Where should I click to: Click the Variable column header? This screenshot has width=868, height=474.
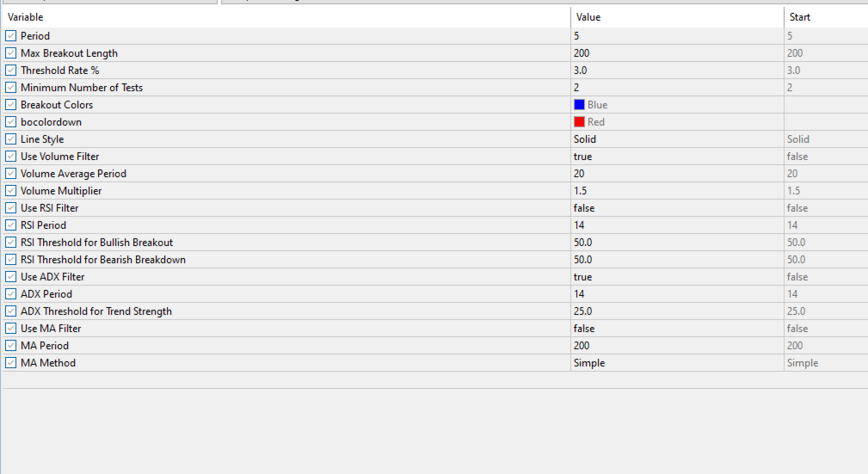(x=286, y=17)
